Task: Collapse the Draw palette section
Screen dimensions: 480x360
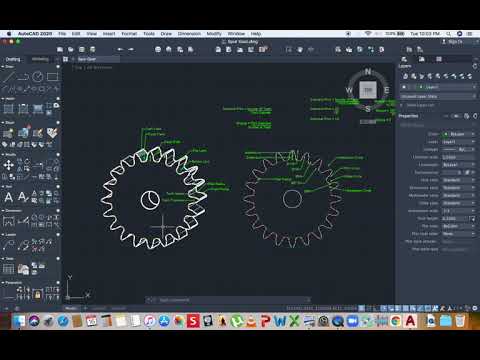Action: click(3, 67)
